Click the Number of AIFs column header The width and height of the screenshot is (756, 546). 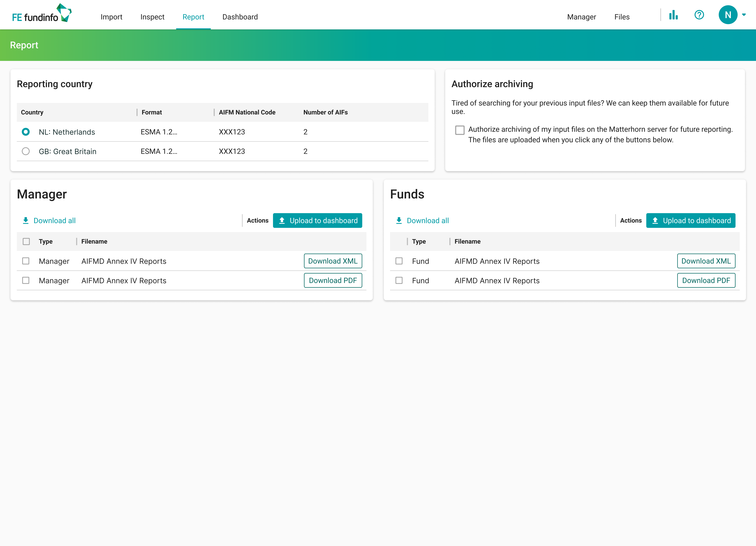coord(325,112)
